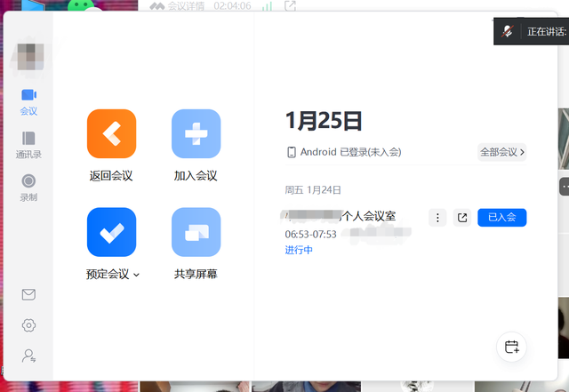
Task: Click the 返回会议 orange icon
Action: [x=111, y=133]
